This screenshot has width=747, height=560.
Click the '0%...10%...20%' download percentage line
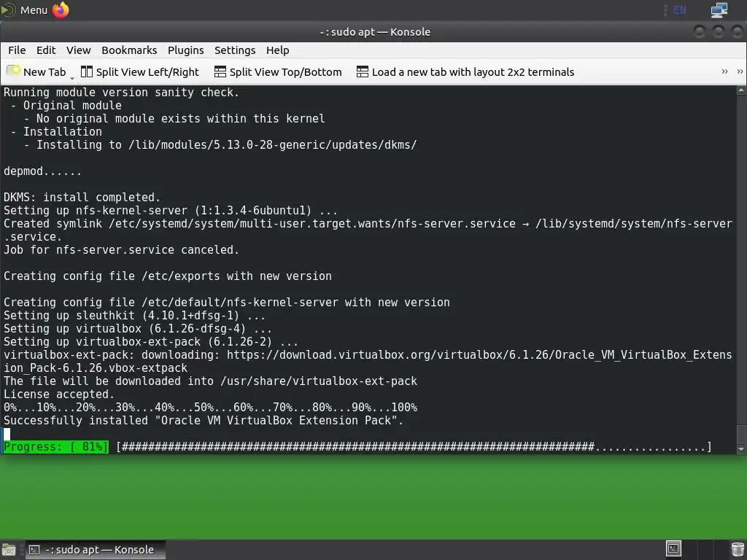click(x=210, y=408)
